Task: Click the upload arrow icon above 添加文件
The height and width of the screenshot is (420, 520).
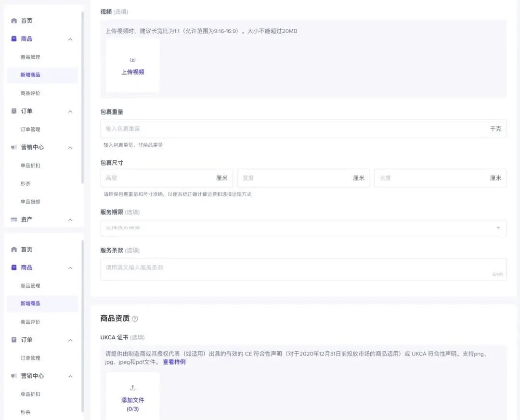Action: point(133,387)
